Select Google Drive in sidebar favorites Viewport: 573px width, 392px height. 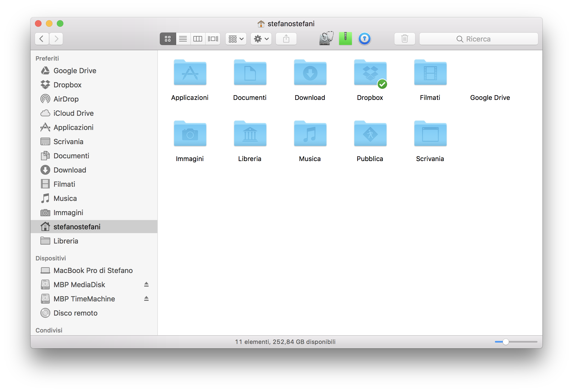75,71
